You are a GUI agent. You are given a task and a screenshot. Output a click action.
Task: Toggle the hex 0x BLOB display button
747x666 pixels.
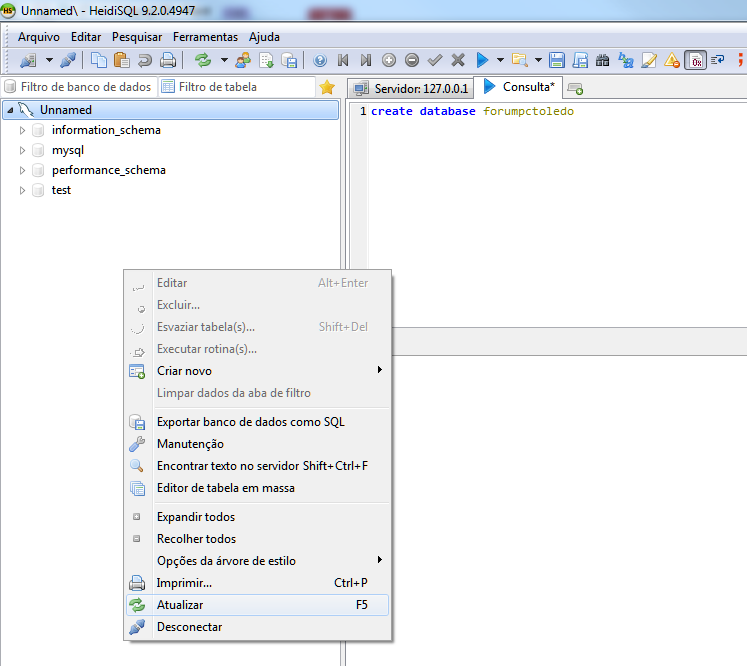(696, 60)
